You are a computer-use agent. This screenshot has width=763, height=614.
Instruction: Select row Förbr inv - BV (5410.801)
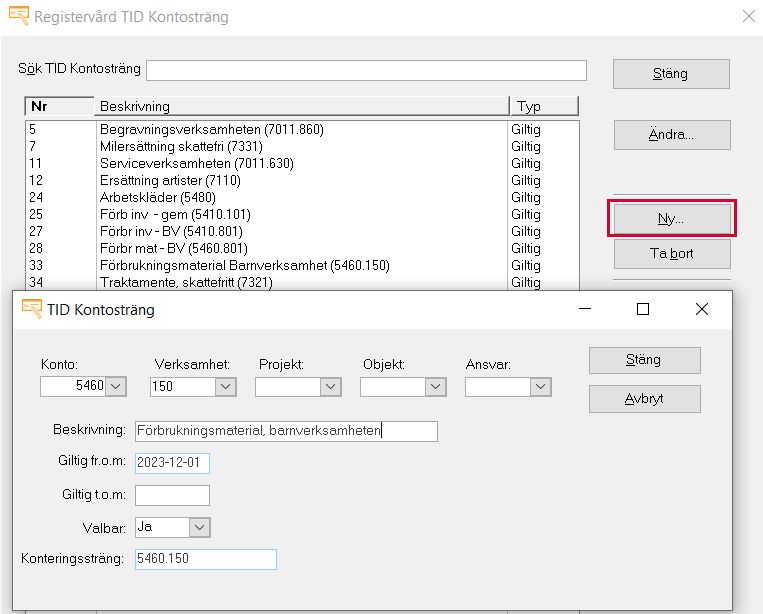[302, 232]
